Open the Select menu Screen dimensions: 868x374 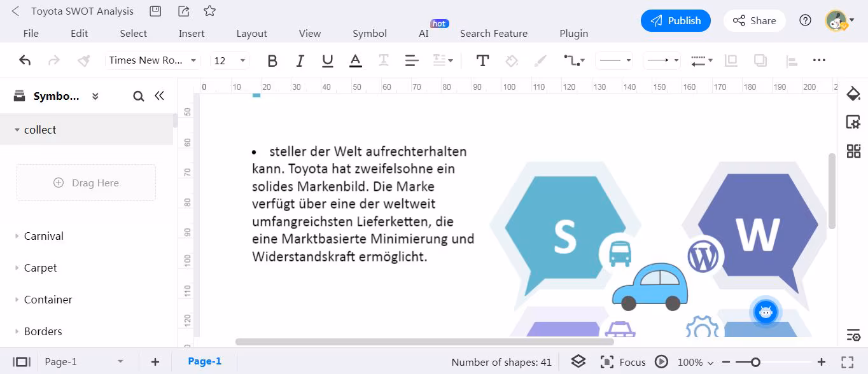133,33
